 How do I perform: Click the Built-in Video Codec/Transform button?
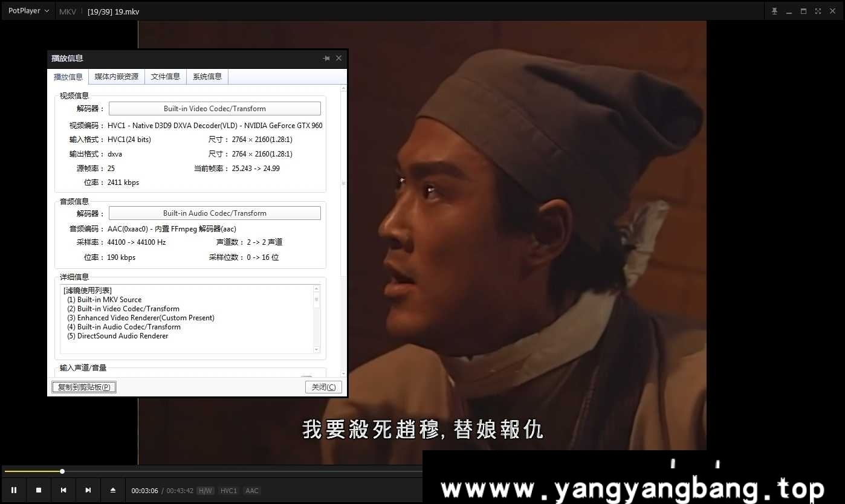[x=215, y=108]
